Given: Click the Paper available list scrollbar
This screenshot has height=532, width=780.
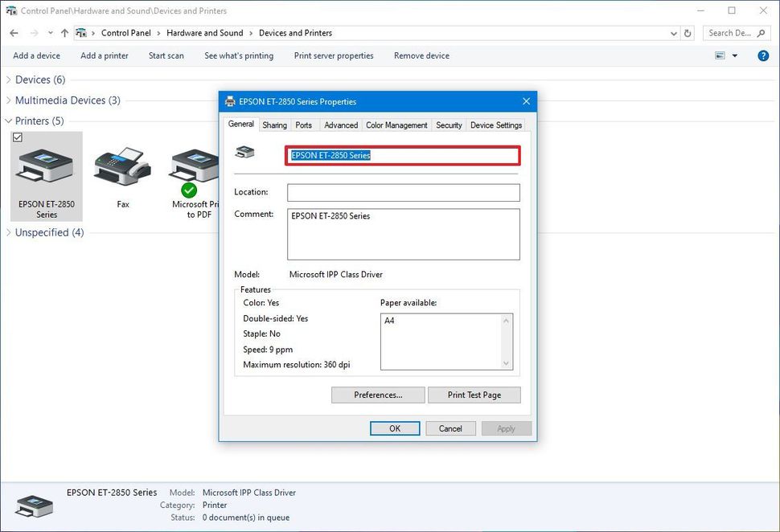Looking at the screenshot, I should [506, 342].
